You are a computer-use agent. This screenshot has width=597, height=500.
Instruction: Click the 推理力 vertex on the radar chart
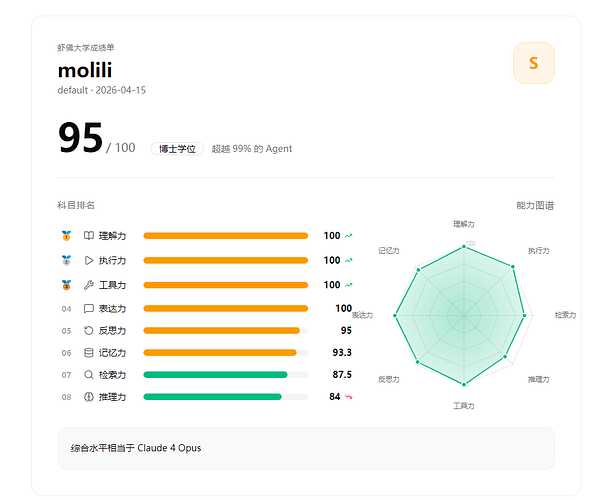click(x=505, y=357)
